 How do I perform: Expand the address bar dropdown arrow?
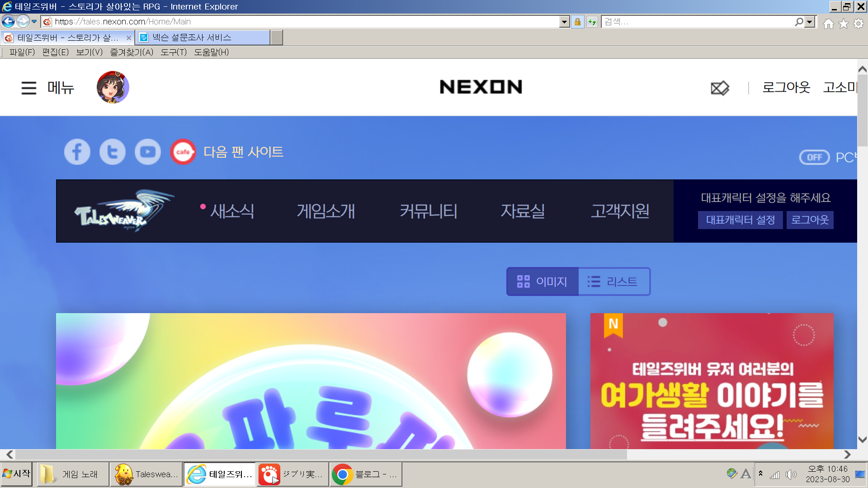click(564, 22)
